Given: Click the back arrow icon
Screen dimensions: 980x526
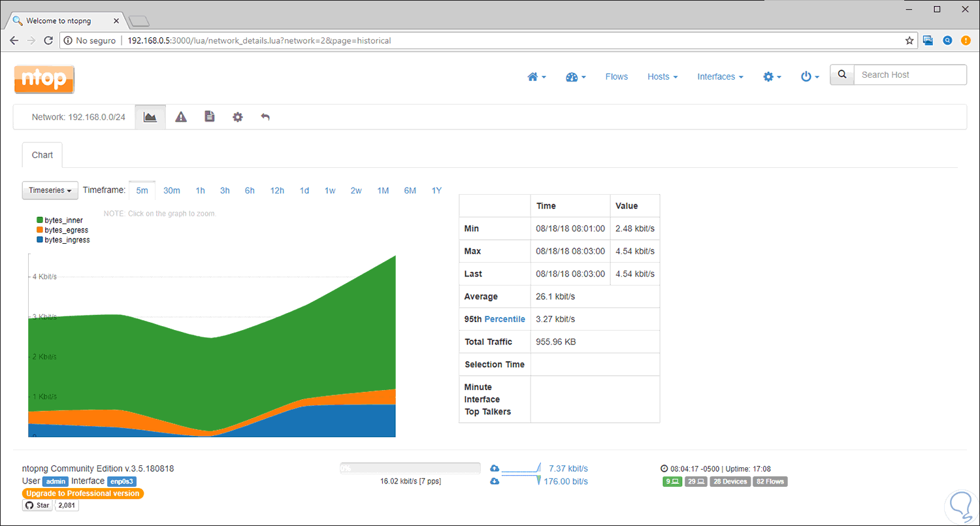Looking at the screenshot, I should click(265, 117).
